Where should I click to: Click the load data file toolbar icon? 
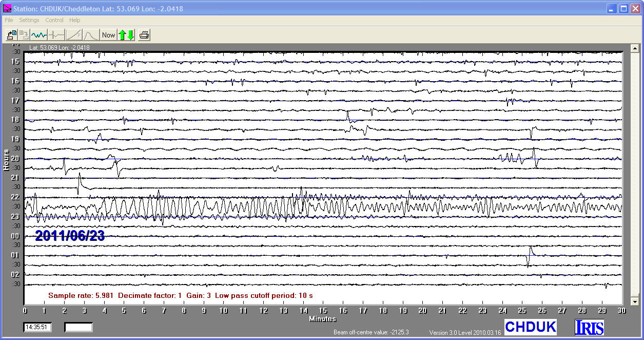[12, 35]
